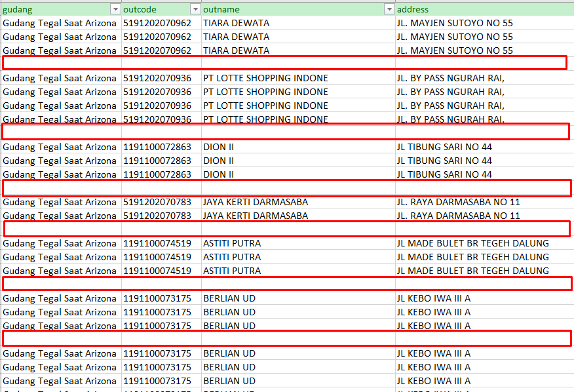The height and width of the screenshot is (392, 574).
Task: Click the first JL. RAYA DARMASABA NO 11 address
Action: pyautogui.click(x=458, y=202)
